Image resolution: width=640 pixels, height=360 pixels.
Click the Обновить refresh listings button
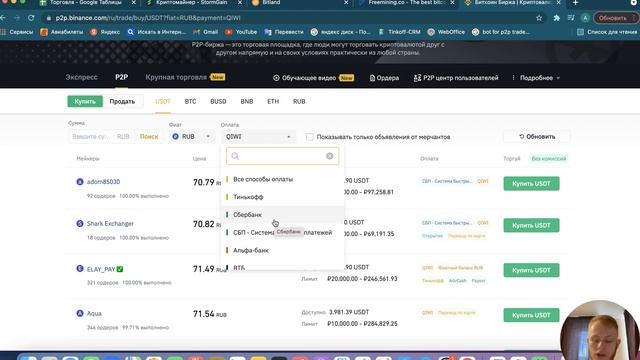pyautogui.click(x=537, y=136)
